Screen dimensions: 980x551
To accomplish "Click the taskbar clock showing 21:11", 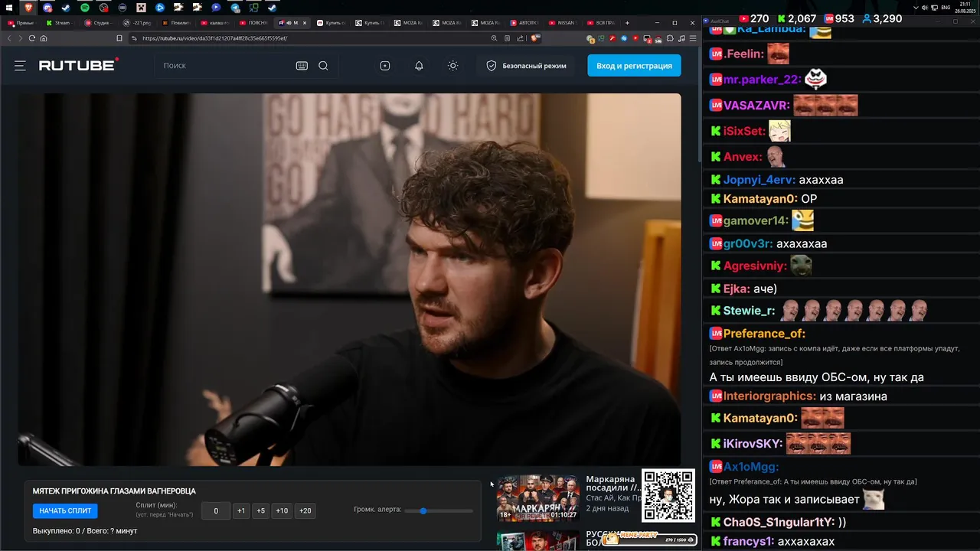I will (x=966, y=8).
